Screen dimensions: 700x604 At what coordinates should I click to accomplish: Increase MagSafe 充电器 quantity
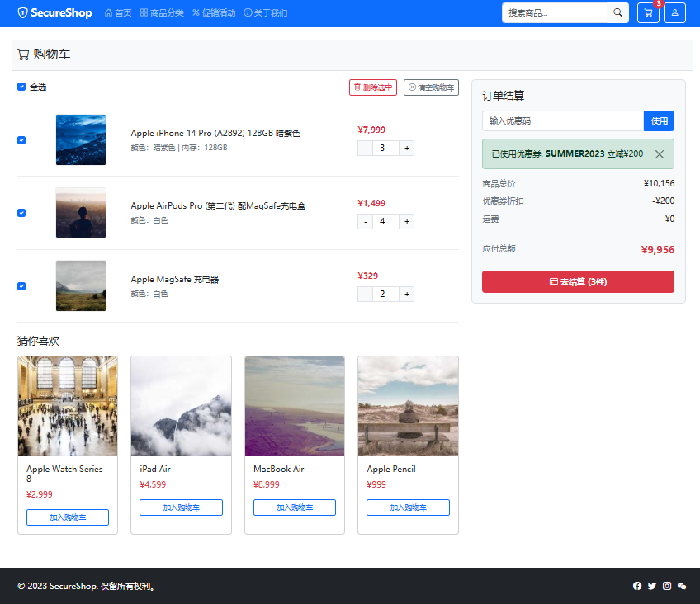coord(407,294)
